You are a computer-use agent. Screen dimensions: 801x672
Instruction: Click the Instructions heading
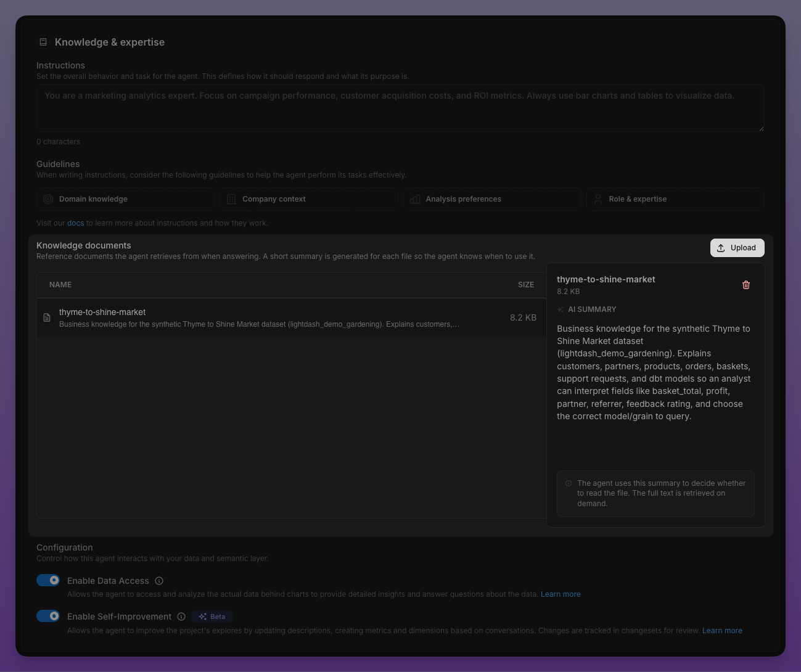(60, 65)
